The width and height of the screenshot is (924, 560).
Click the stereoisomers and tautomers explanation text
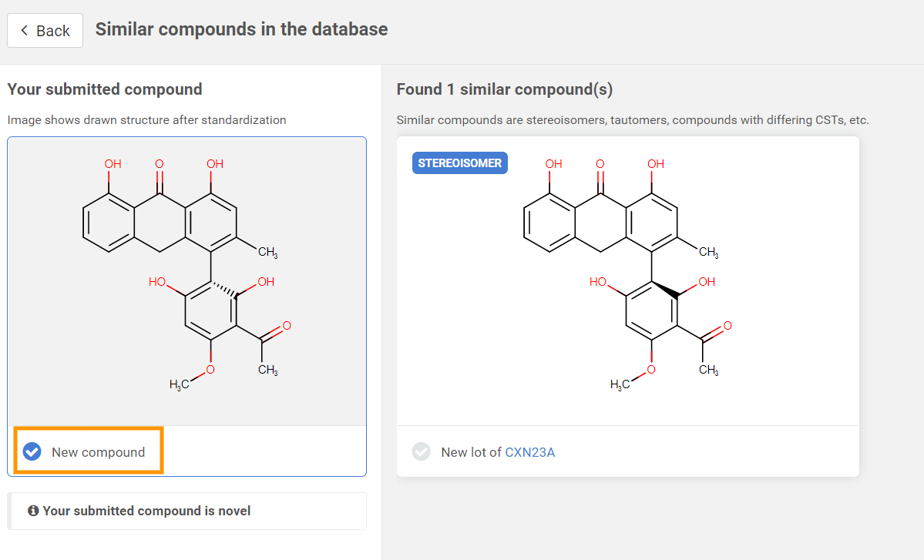[x=632, y=120]
